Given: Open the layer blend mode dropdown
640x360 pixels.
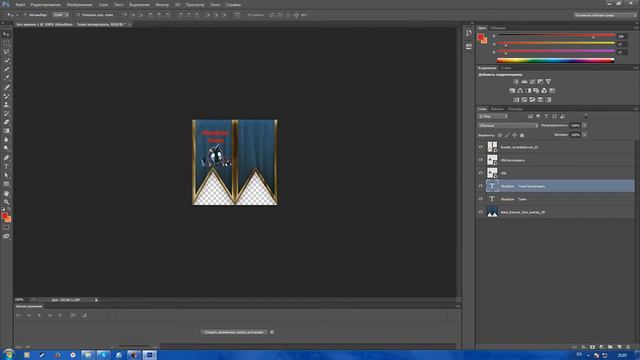Looking at the screenshot, I should point(508,126).
